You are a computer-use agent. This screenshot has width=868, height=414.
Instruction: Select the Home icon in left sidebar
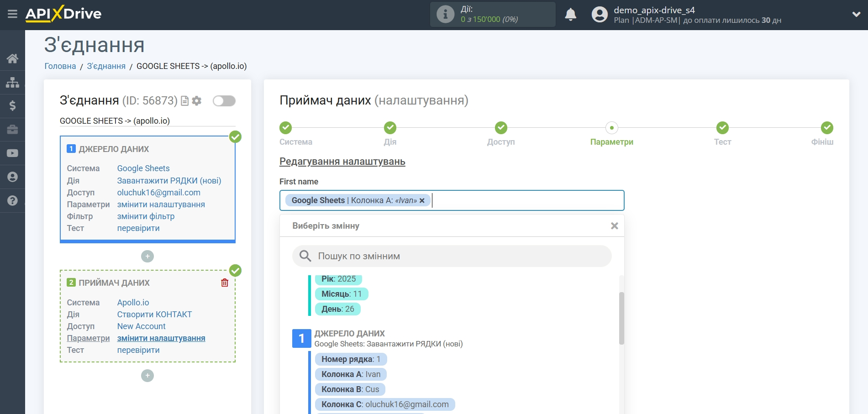[12, 58]
